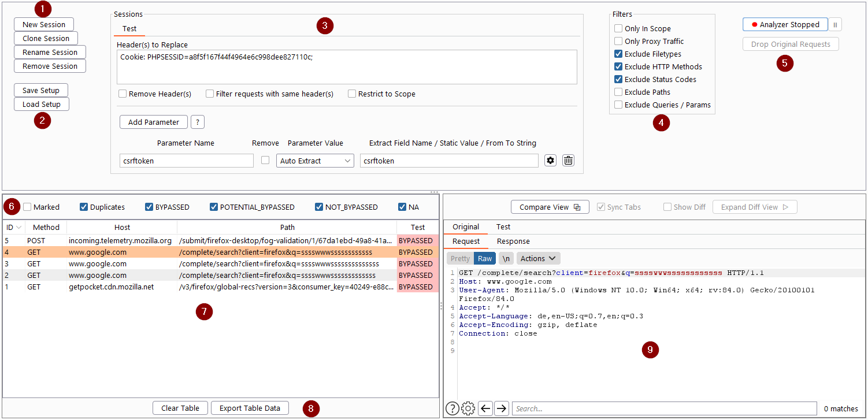Toggle the Marked table filter
Viewport: 868px width, 420px height.
[27, 207]
